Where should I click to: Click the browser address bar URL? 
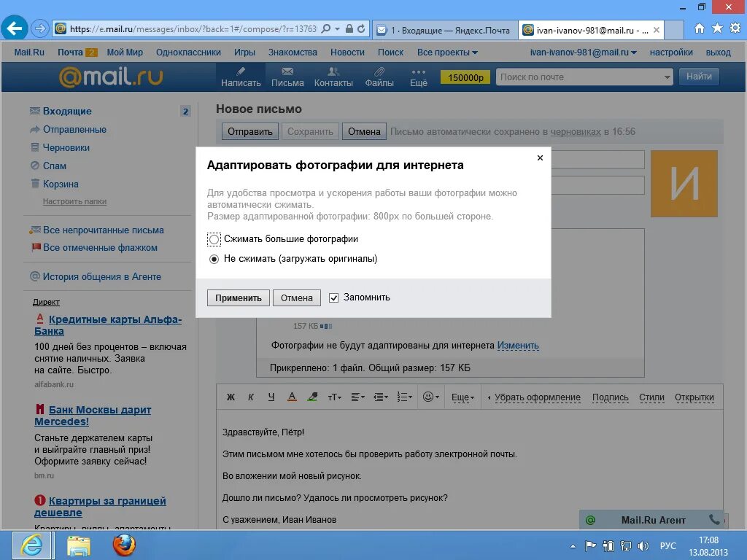[193, 28]
